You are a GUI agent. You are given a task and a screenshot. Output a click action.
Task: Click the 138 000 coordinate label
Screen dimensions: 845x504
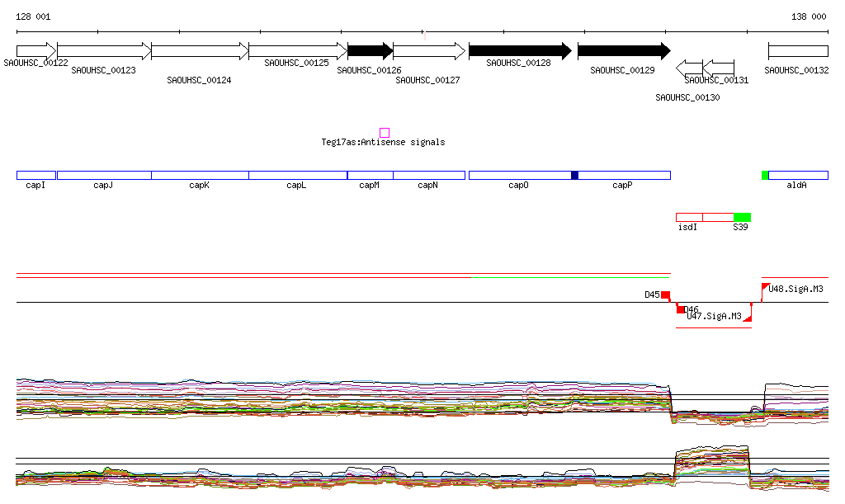tap(809, 16)
